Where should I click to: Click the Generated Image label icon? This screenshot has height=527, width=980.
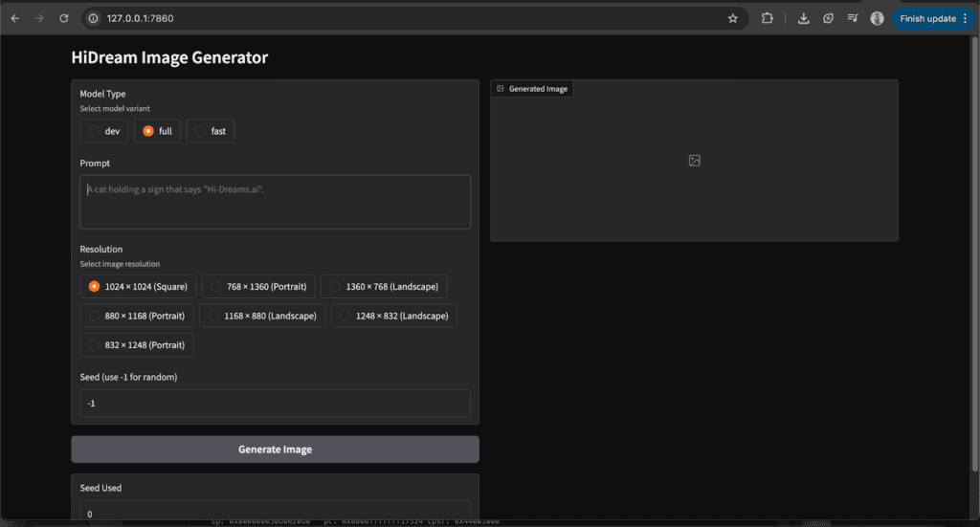point(500,89)
